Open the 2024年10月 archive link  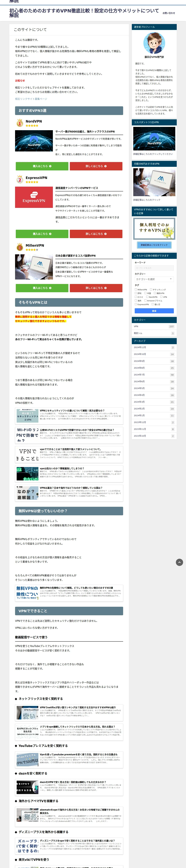(154, 354)
